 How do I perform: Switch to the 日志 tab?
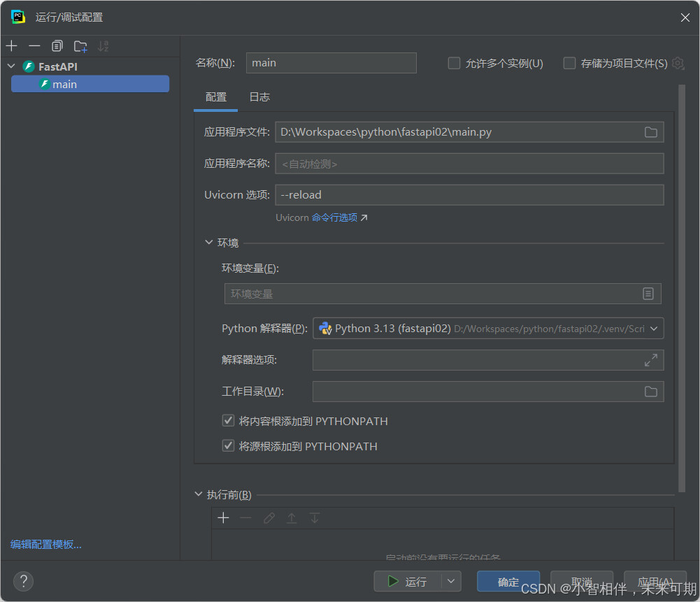[259, 97]
